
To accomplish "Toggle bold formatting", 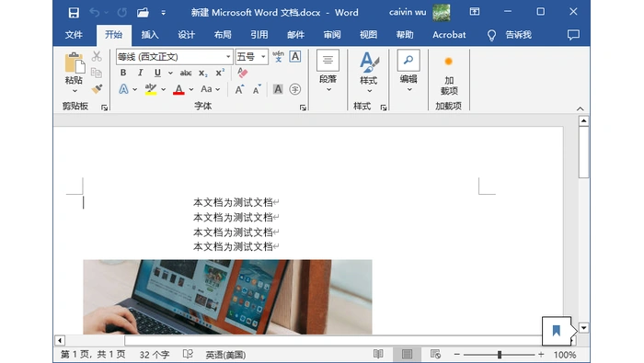I will [x=122, y=73].
